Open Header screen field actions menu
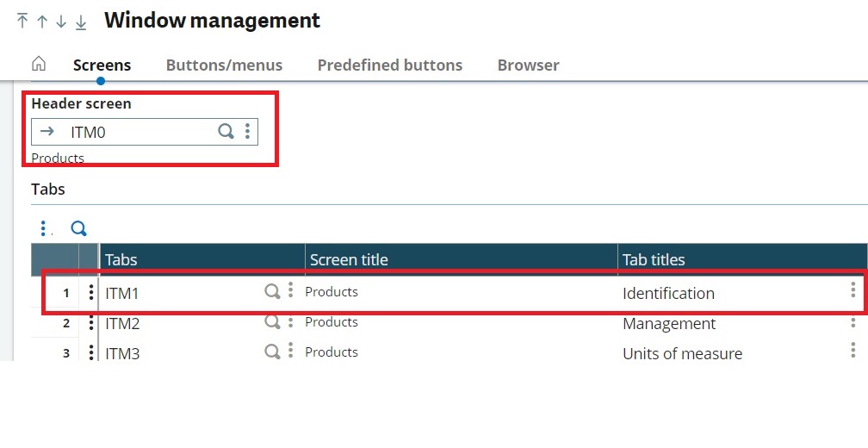Viewport: 868px width, 448px height. (247, 131)
